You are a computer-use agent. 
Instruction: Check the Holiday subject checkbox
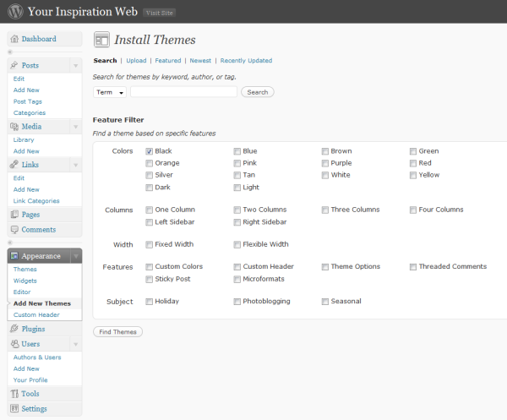point(149,302)
